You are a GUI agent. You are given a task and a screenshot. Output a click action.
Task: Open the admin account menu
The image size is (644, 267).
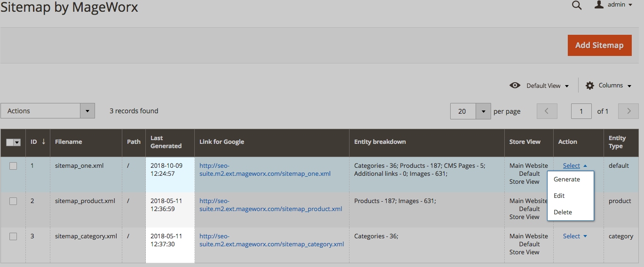(613, 5)
